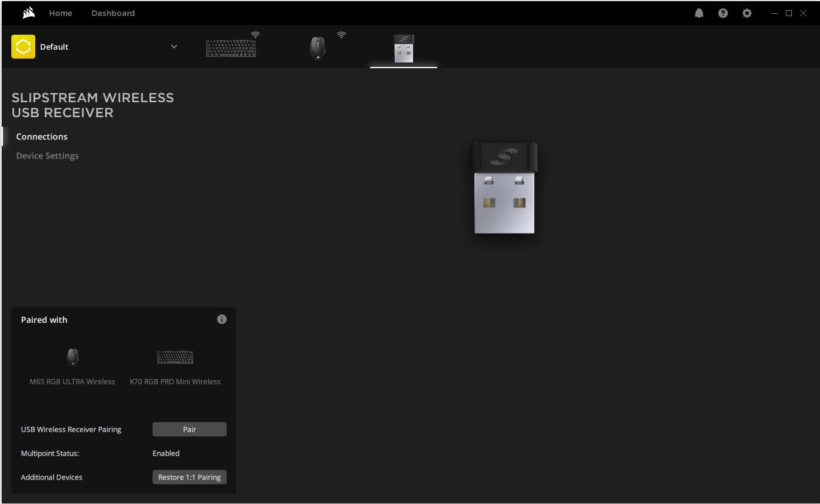
Task: Click the Paired with heading
Action: pyautogui.click(x=44, y=320)
